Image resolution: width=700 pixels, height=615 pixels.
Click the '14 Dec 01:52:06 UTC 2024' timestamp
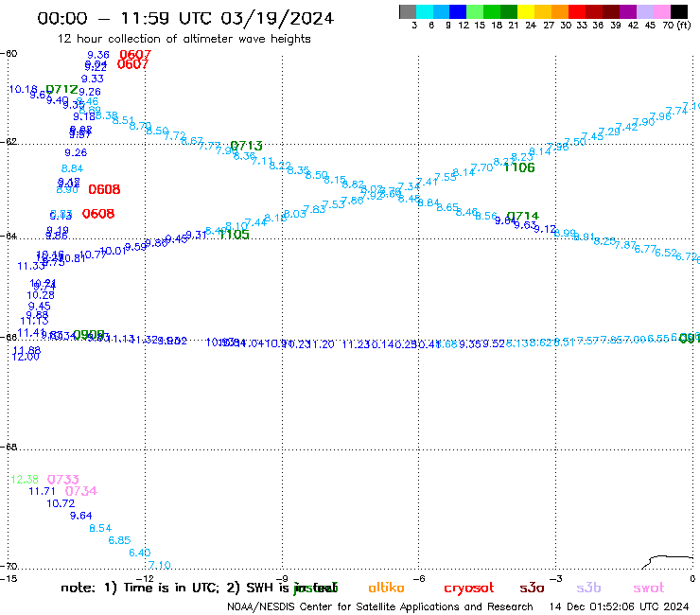click(x=619, y=607)
